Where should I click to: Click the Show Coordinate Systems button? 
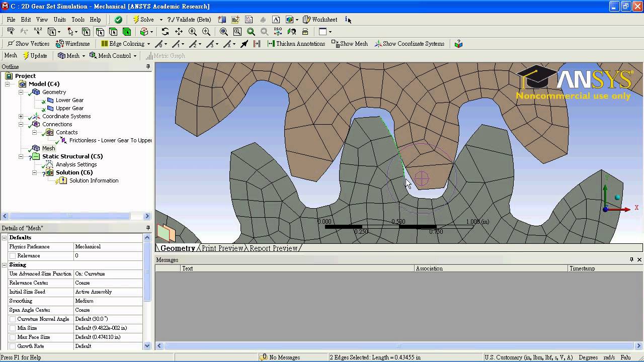point(410,44)
